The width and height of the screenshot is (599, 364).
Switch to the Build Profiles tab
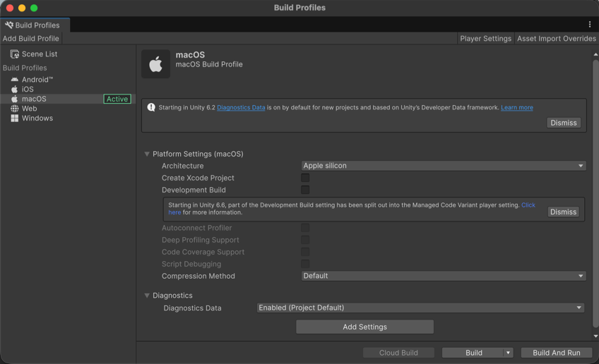[35, 25]
